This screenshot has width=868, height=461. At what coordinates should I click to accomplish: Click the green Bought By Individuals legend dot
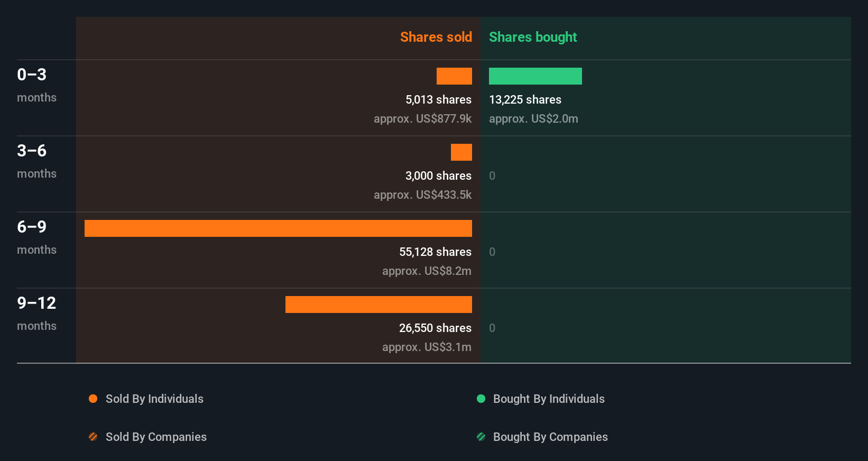481,399
